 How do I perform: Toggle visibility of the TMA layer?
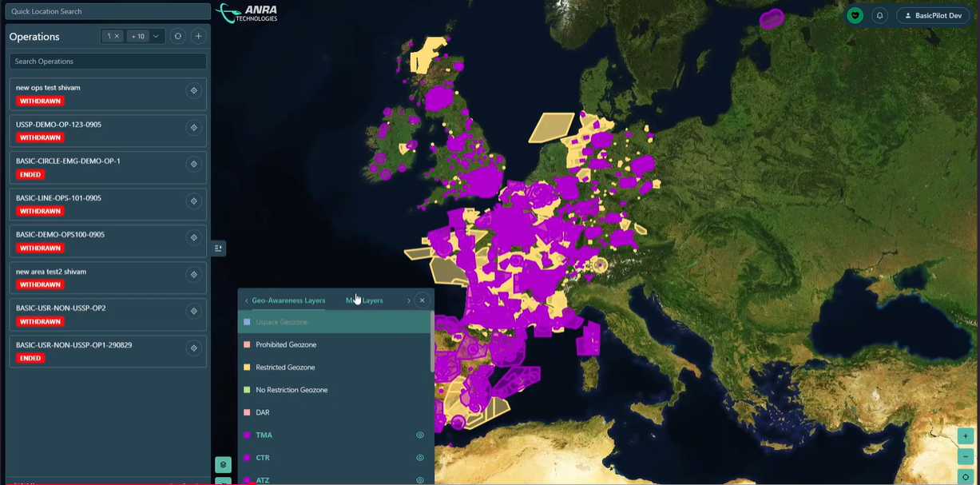(x=419, y=435)
